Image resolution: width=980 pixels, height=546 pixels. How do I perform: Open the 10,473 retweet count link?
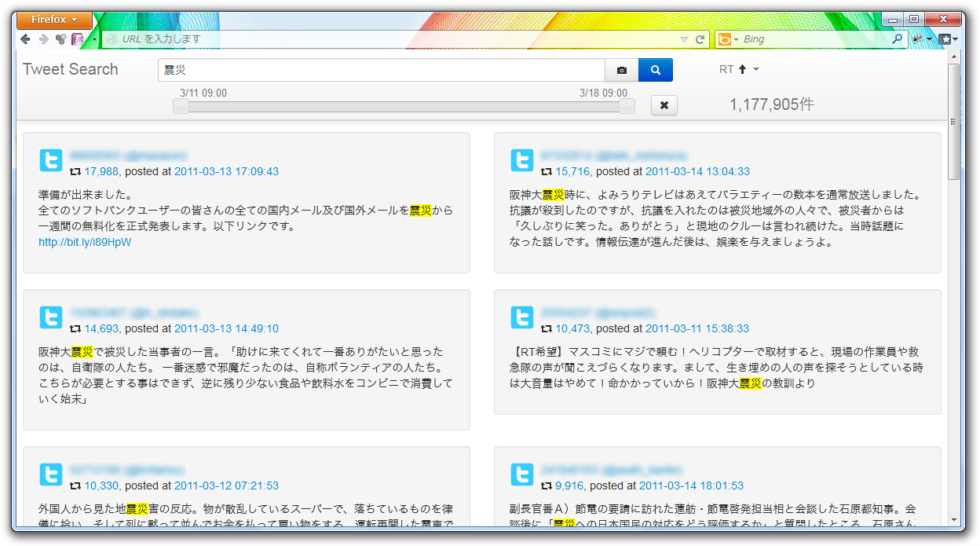(x=572, y=328)
